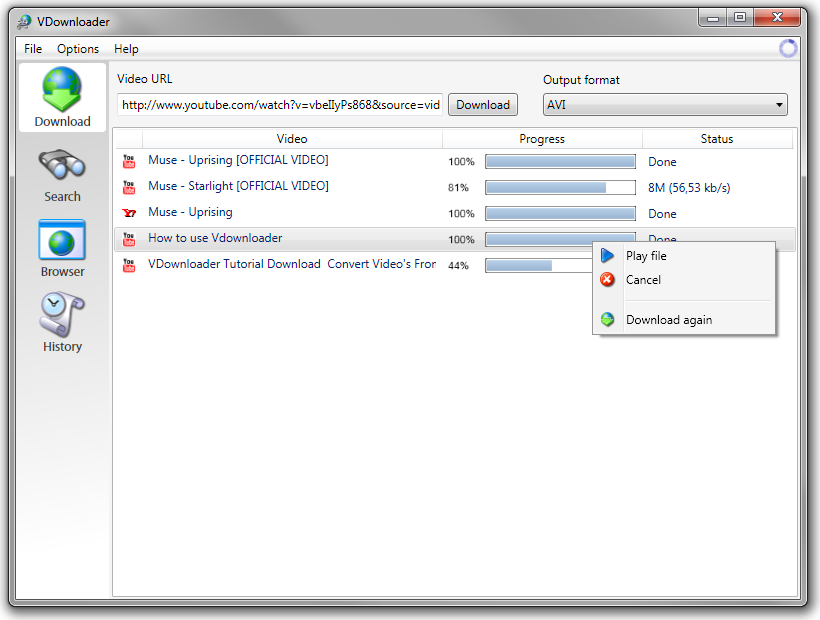The width and height of the screenshot is (820, 620).
Task: Click the Status column header
Action: 717,139
